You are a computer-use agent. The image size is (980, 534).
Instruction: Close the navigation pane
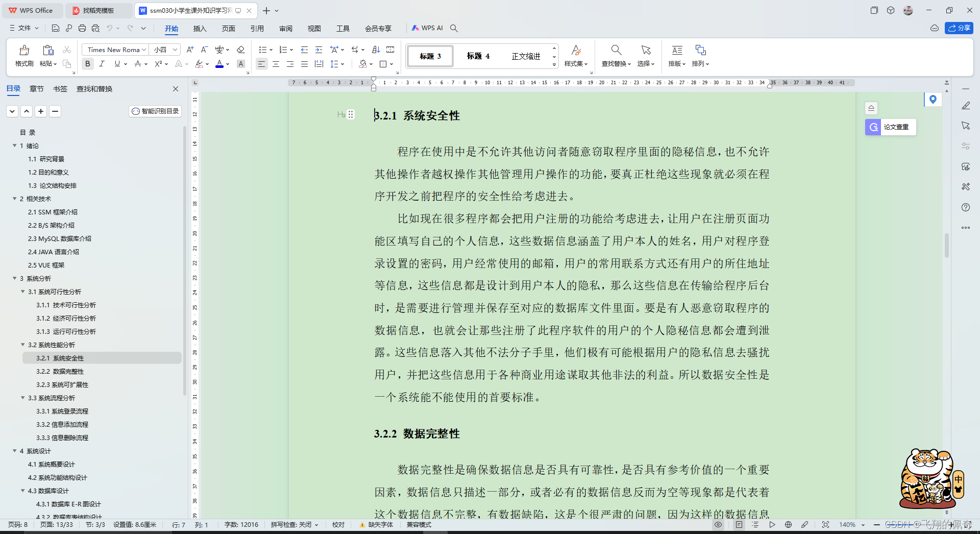pyautogui.click(x=176, y=89)
